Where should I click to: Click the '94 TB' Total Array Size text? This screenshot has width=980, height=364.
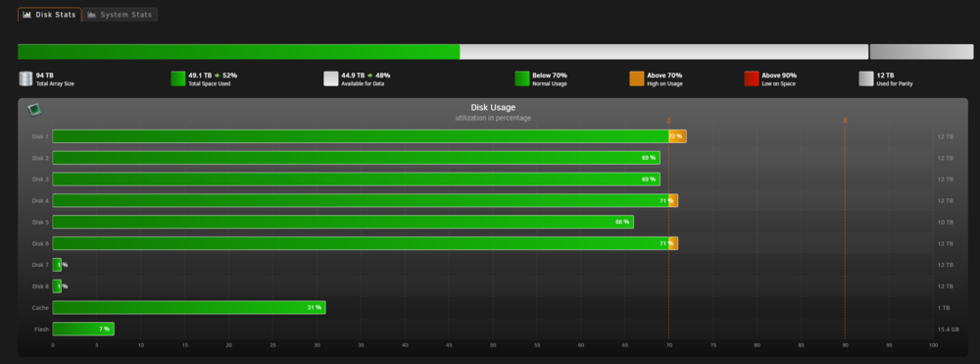pyautogui.click(x=45, y=75)
